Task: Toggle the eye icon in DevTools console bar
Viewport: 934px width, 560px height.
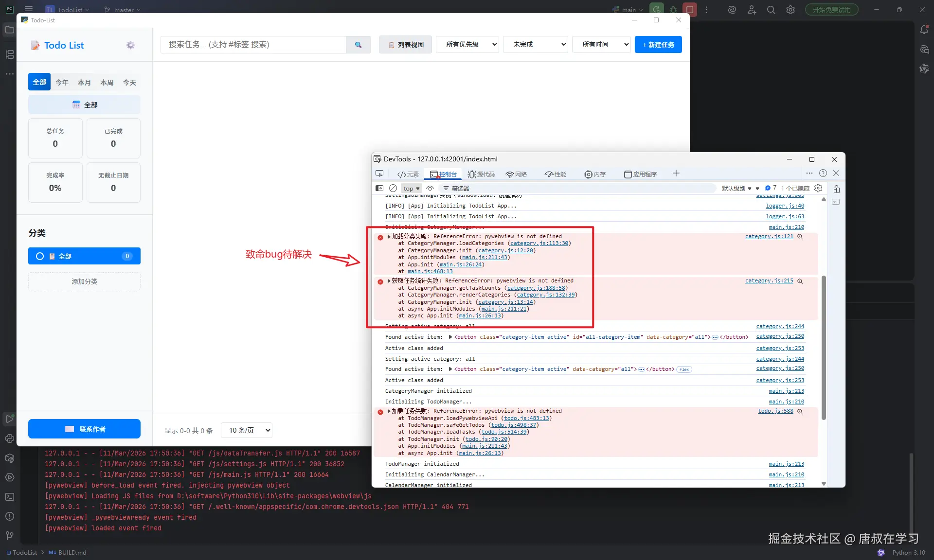Action: pos(430,188)
